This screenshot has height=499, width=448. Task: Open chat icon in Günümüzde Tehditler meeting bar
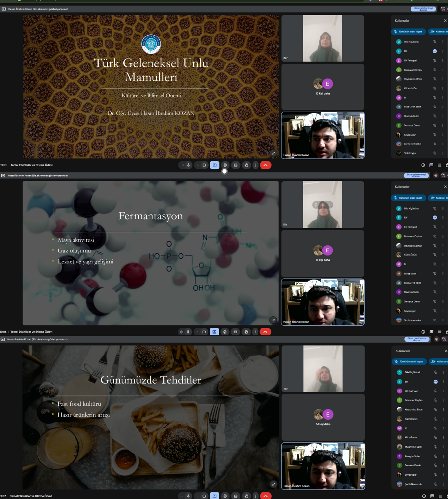[x=432, y=496]
